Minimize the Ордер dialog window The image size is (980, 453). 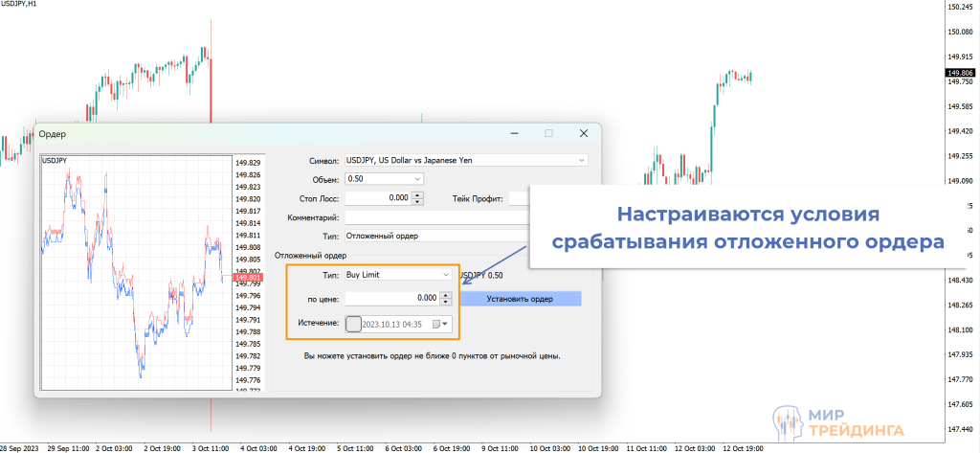pyautogui.click(x=514, y=134)
